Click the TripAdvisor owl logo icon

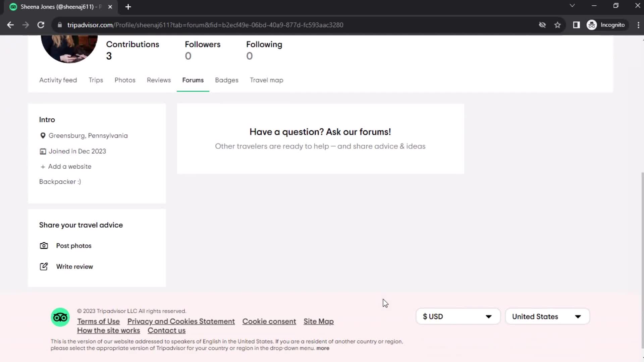[x=60, y=317]
